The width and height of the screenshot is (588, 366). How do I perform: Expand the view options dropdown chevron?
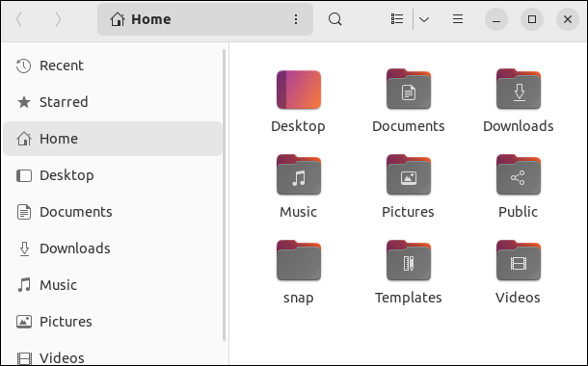pyautogui.click(x=424, y=19)
